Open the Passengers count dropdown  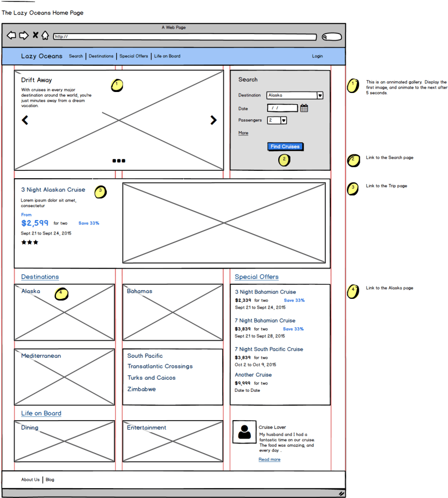pos(284,120)
